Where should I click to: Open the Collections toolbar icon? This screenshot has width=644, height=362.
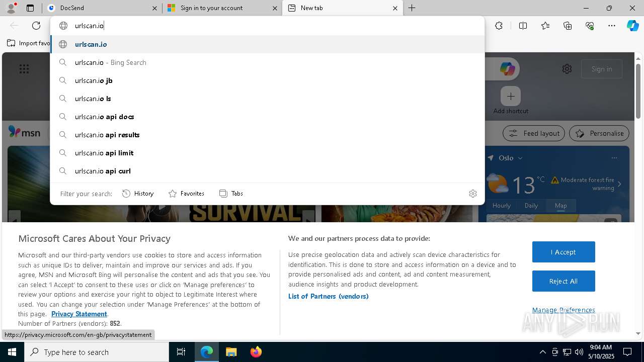coord(568,26)
